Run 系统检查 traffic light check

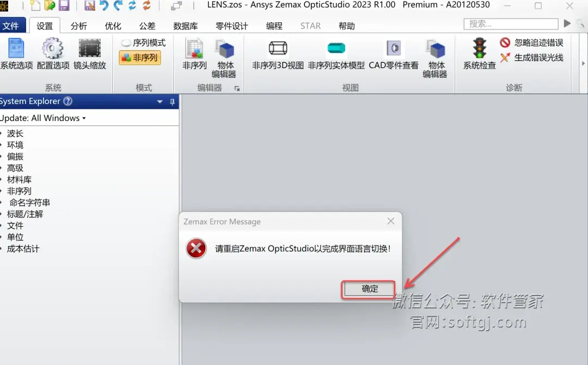coord(479,54)
